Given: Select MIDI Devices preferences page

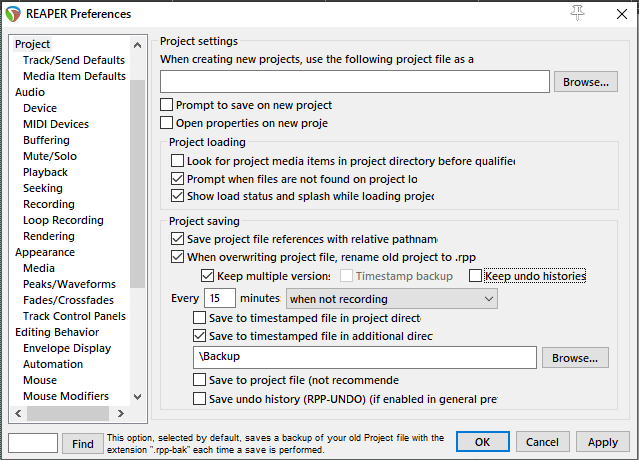Looking at the screenshot, I should click(56, 124).
